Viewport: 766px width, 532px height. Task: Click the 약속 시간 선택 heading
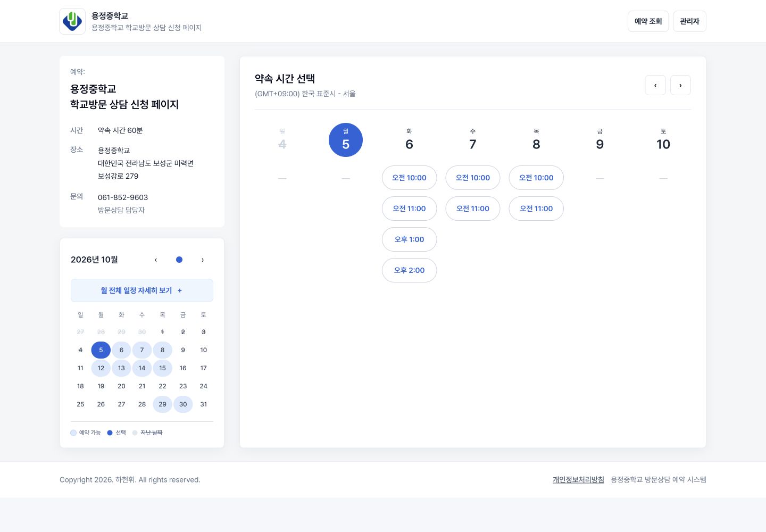pos(285,79)
